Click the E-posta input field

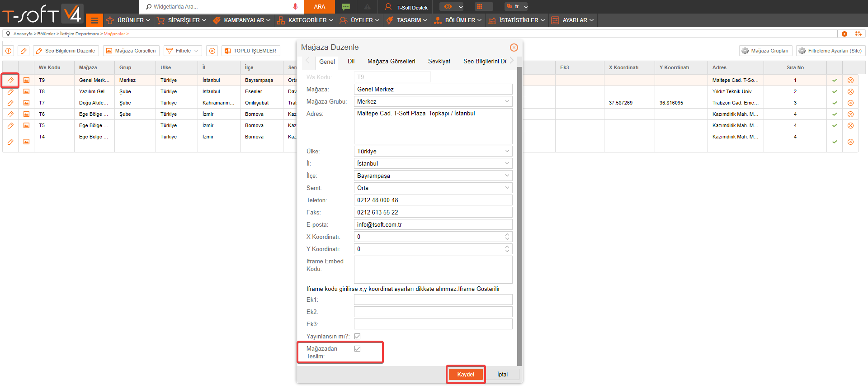(433, 224)
